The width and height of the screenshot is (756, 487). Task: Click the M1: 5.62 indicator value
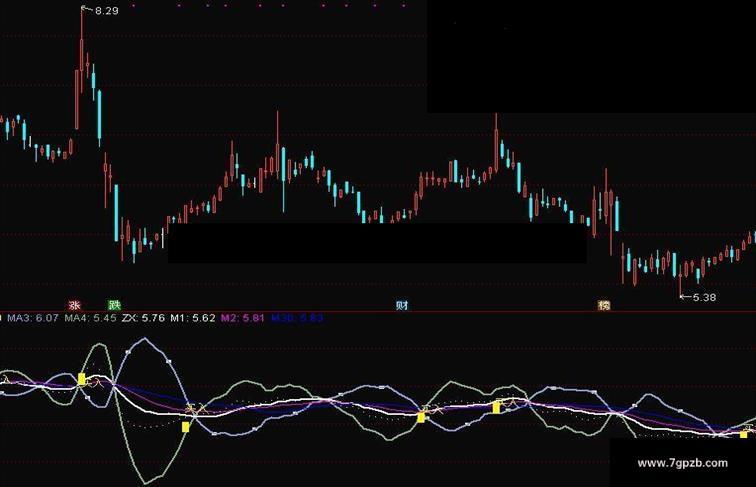click(193, 318)
